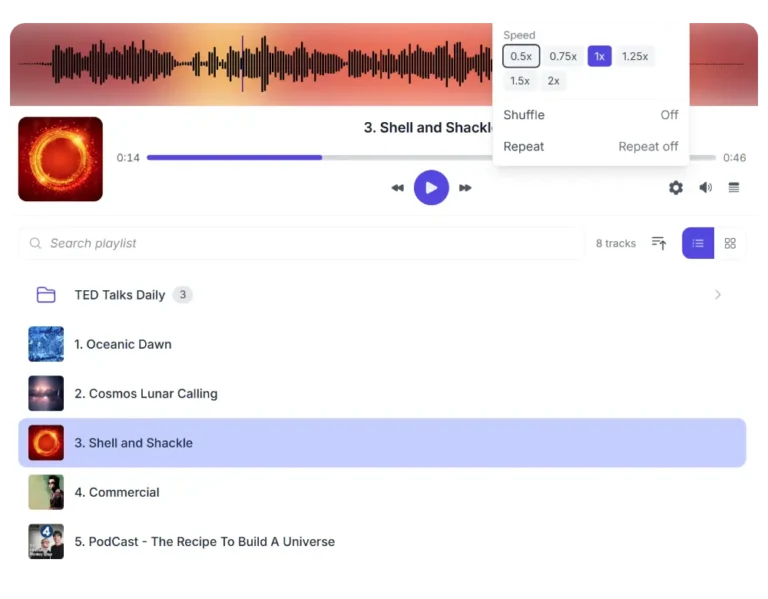Set speed to 0.75x
Image resolution: width=768 pixels, height=599 pixels.
pos(563,56)
